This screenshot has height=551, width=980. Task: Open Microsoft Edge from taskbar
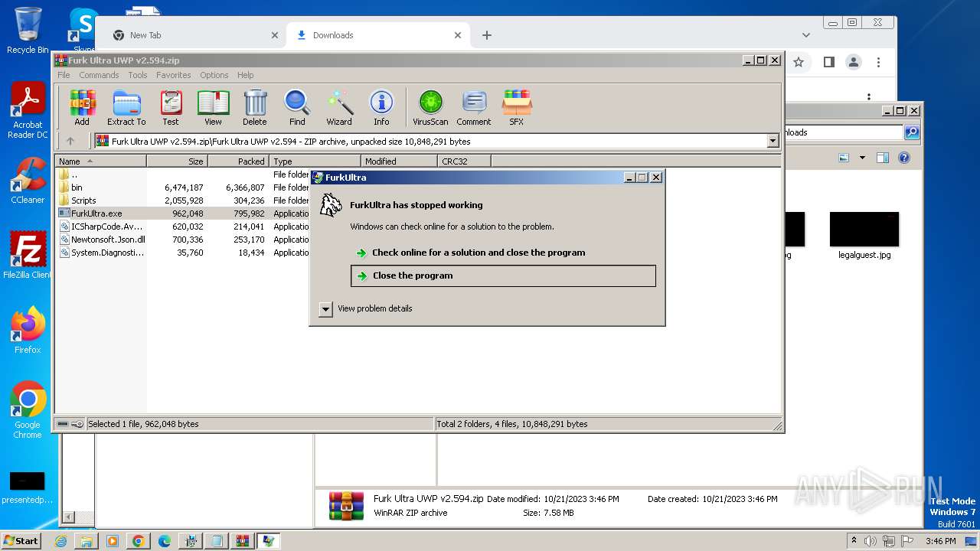point(164,541)
